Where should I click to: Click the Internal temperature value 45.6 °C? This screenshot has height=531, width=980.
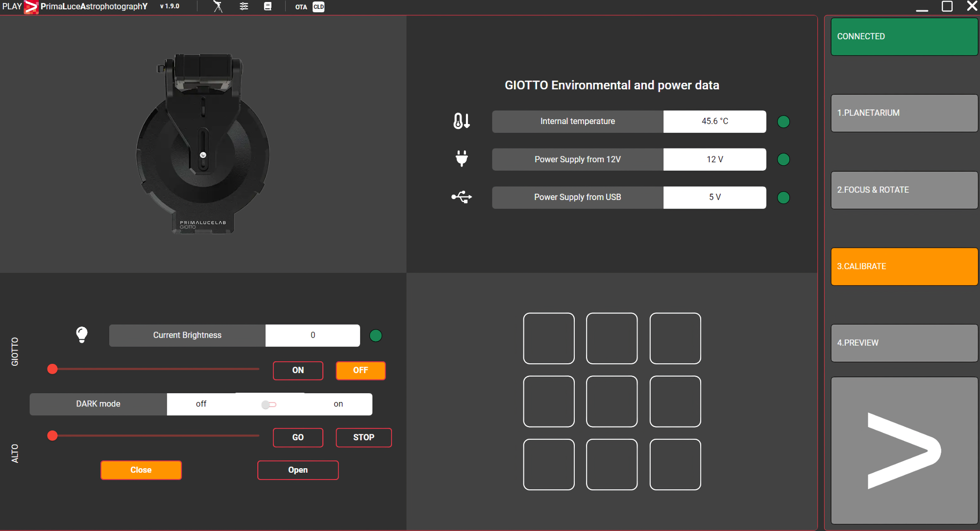click(714, 121)
